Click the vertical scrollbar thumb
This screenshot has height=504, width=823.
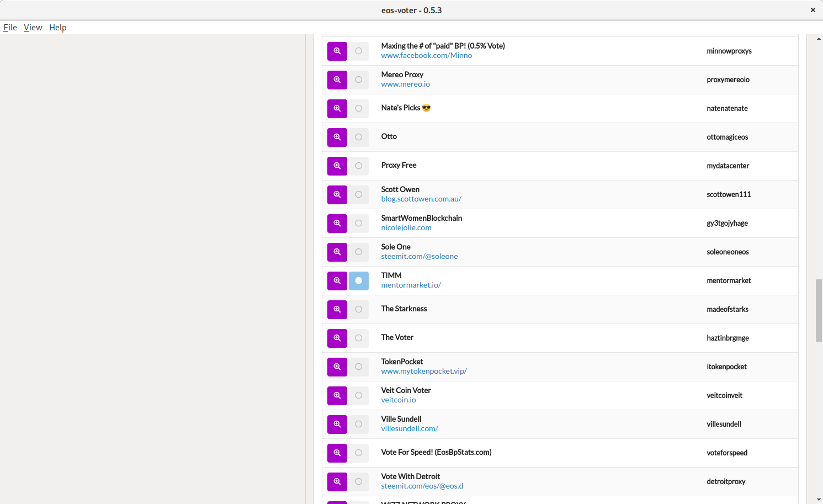click(819, 310)
